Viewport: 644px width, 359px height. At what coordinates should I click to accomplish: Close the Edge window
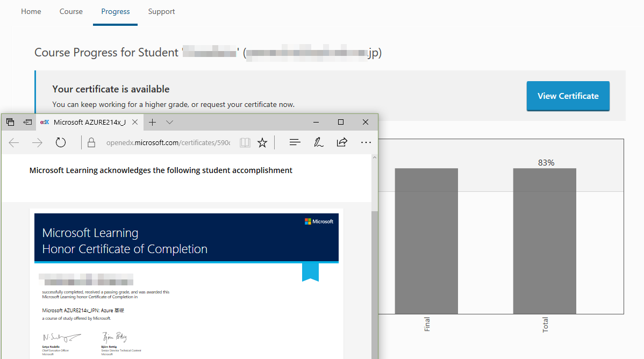click(x=366, y=122)
